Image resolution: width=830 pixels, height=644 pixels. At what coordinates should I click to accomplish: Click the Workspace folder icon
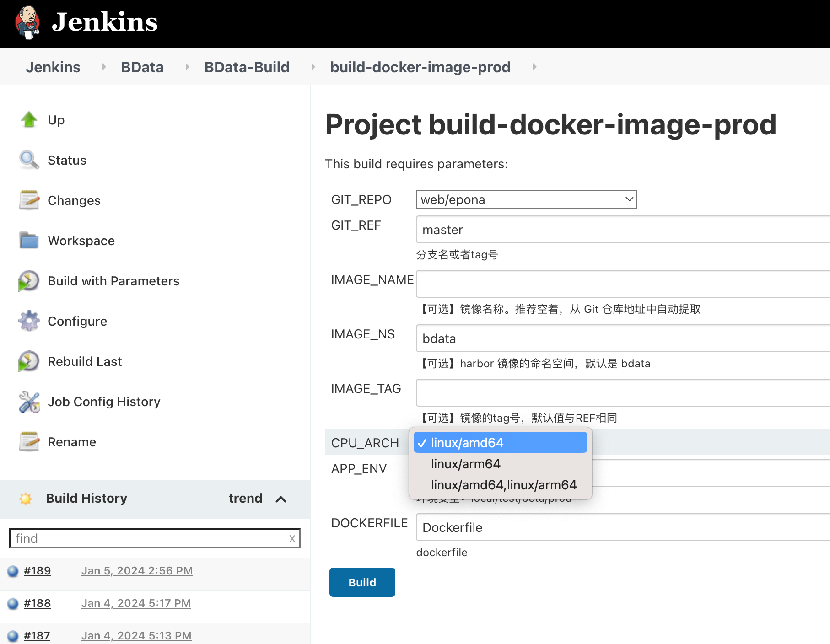point(29,241)
